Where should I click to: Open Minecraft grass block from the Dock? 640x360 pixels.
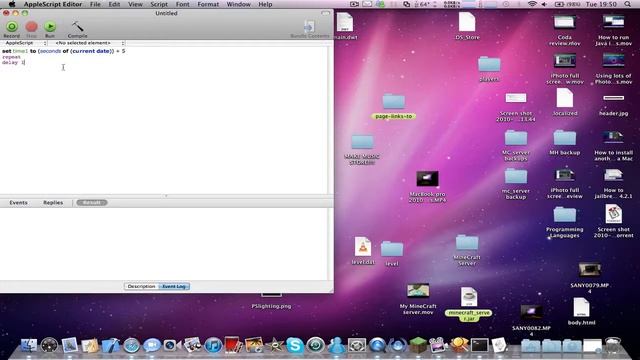point(418,345)
